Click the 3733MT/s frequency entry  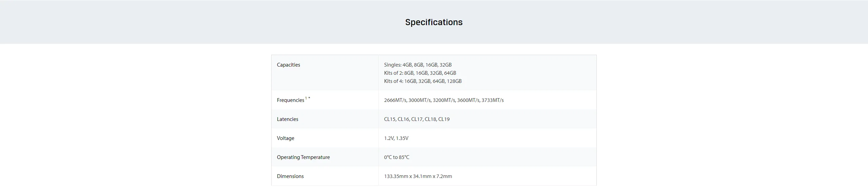pyautogui.click(x=493, y=100)
